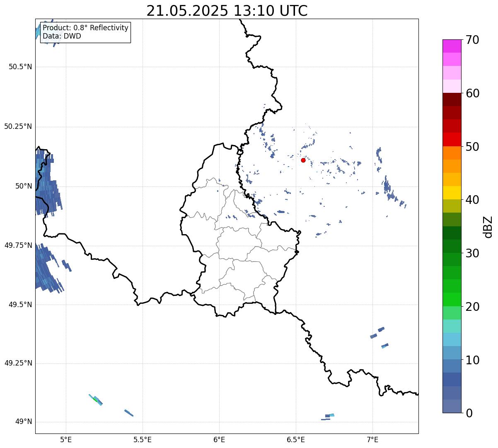
Task: Click the colorbar tick label '70'
Action: pos(472,40)
